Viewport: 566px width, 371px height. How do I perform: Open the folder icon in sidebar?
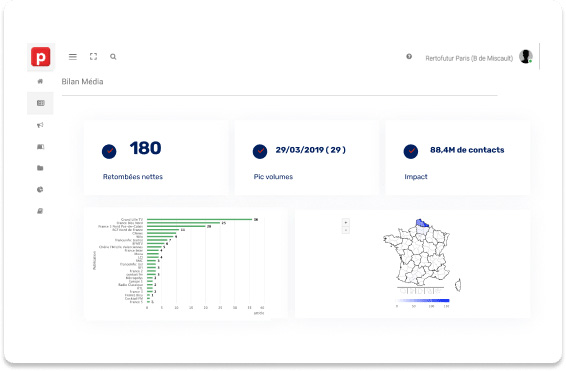(x=40, y=168)
